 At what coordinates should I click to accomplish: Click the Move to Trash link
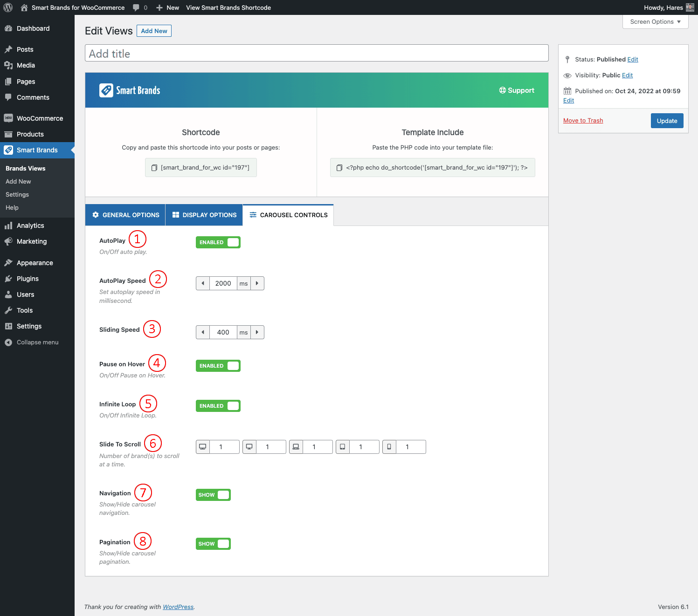583,121
